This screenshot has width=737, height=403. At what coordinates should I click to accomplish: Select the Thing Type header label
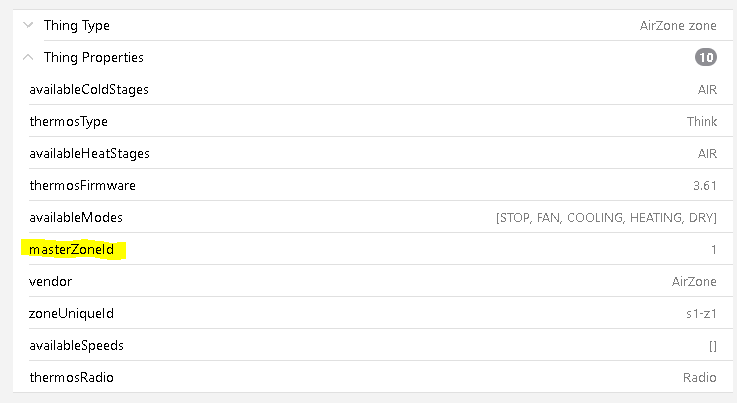tap(76, 26)
